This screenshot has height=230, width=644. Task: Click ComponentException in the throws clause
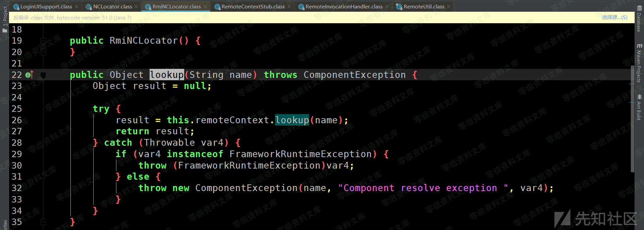pyautogui.click(x=355, y=75)
